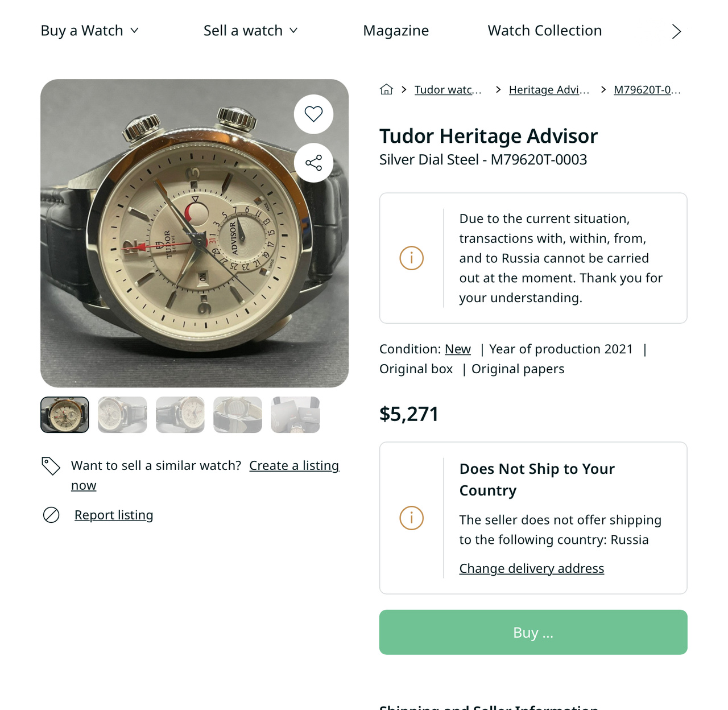Open the Tudor watches breadcrumb link
Viewport: 728px width, 710px height.
(448, 90)
